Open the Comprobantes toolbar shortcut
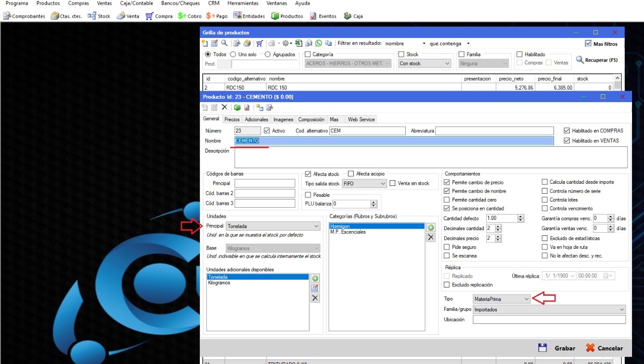The width and height of the screenshot is (644, 364). (x=24, y=16)
